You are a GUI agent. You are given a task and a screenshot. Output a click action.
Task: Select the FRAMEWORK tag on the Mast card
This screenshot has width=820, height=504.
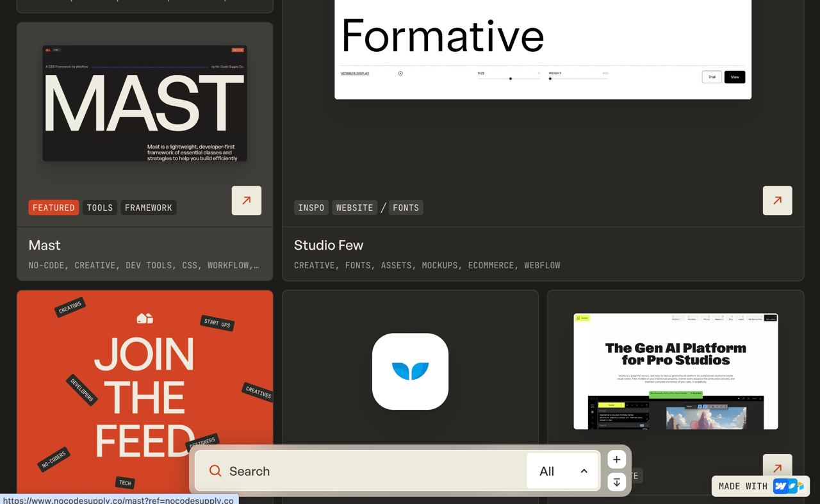pos(149,207)
